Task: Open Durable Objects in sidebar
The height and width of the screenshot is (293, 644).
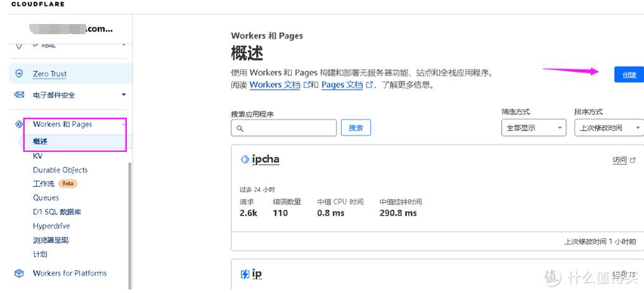Action: (60, 170)
